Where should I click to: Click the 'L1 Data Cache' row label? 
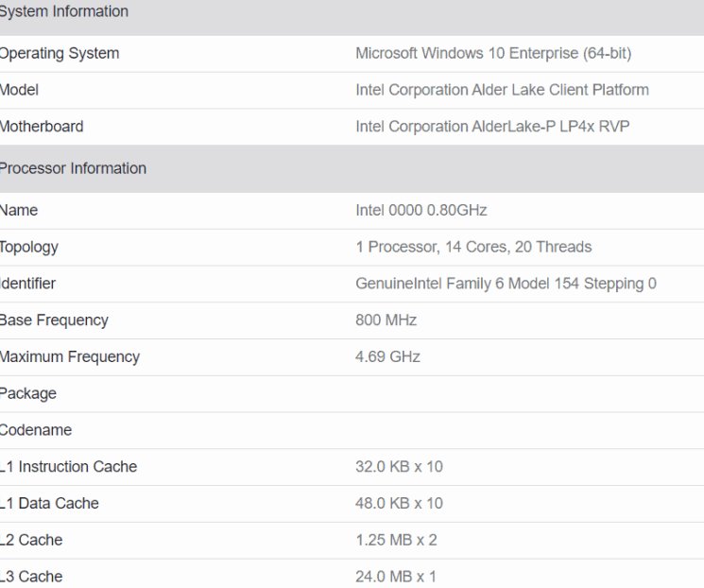click(49, 504)
